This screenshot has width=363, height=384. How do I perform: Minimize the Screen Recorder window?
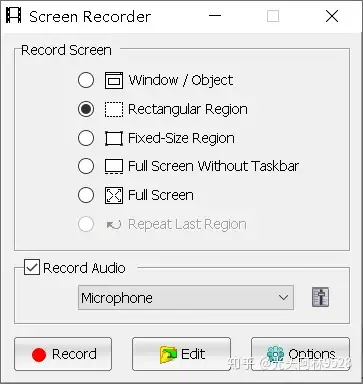point(215,16)
